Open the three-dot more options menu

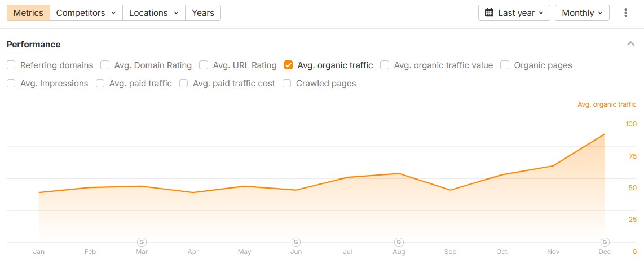625,13
